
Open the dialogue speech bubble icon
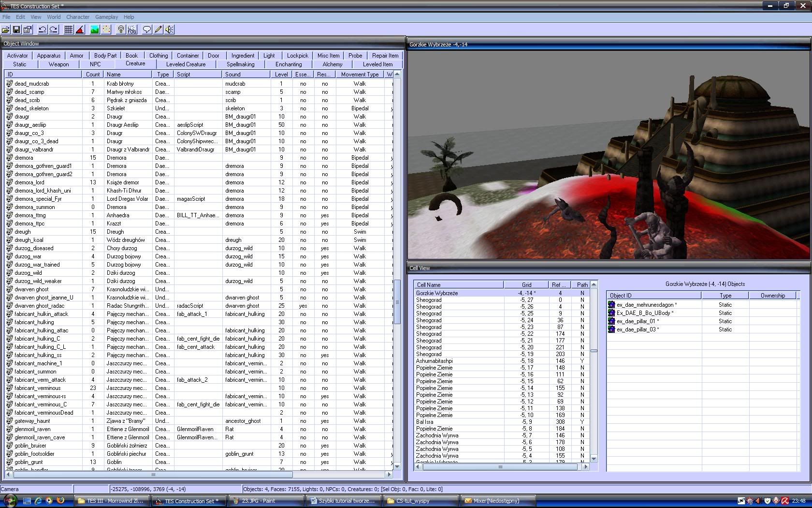point(147,30)
